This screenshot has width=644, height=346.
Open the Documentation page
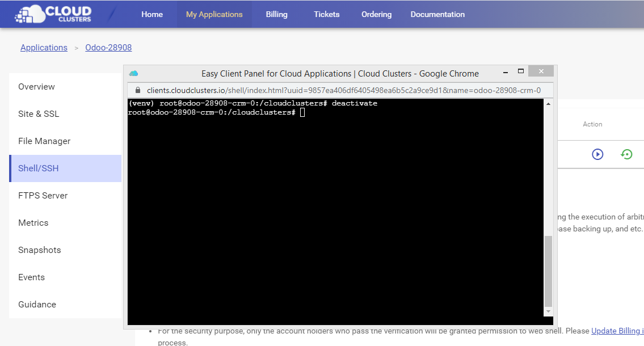[x=437, y=14]
